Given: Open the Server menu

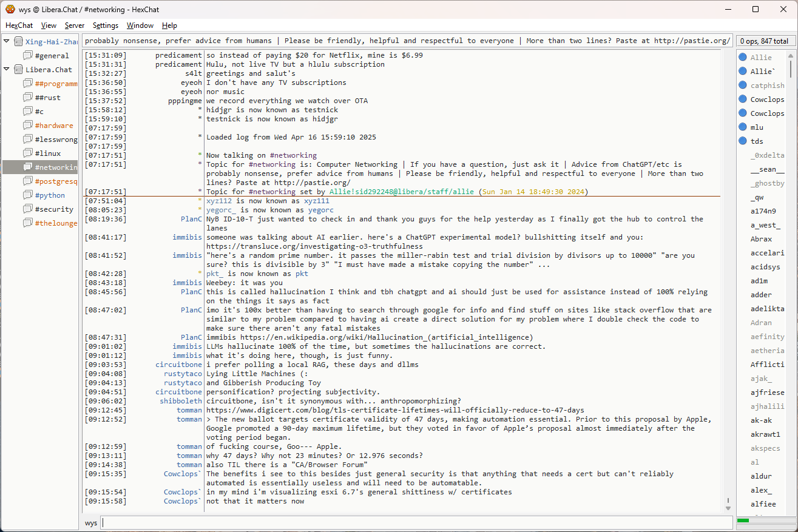Looking at the screenshot, I should (75, 25).
